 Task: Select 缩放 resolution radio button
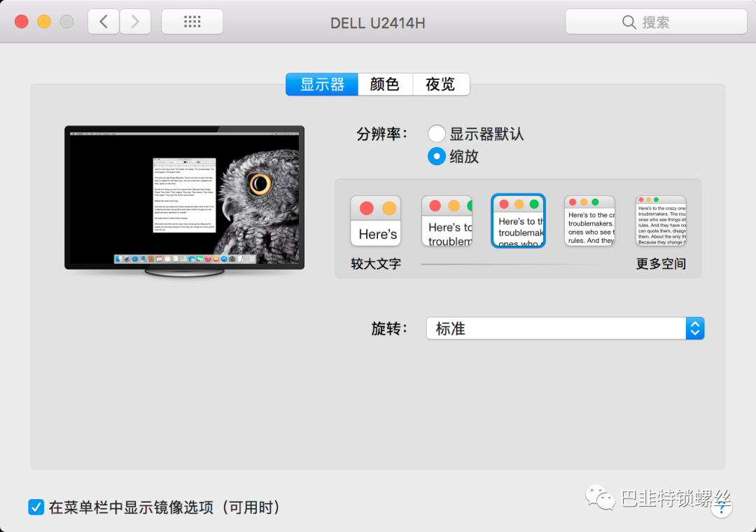pos(436,156)
